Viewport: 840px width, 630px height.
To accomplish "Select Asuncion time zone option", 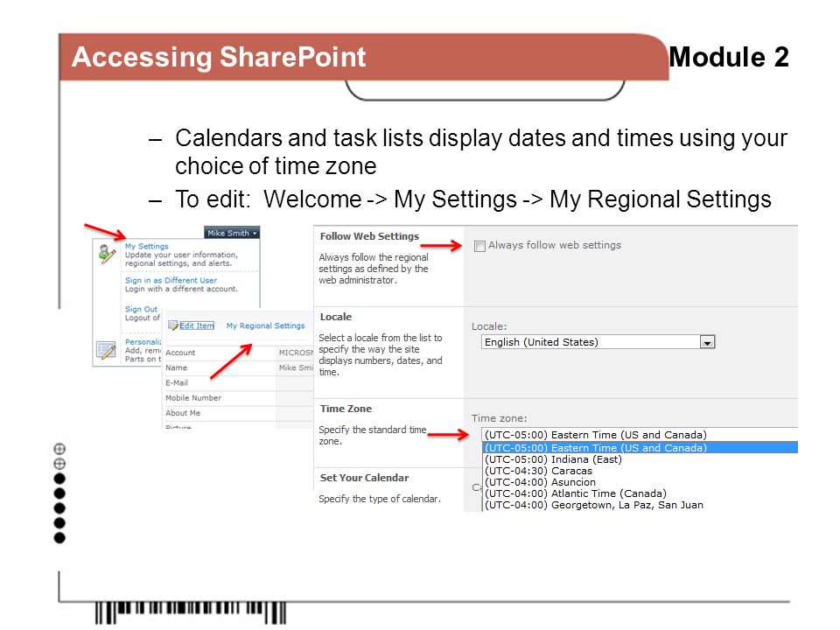I will tap(540, 482).
